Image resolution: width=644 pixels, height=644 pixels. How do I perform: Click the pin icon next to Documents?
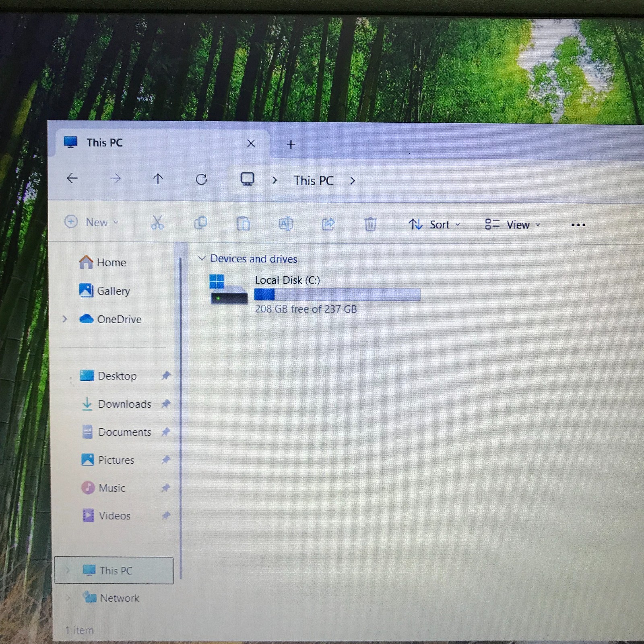click(x=165, y=432)
